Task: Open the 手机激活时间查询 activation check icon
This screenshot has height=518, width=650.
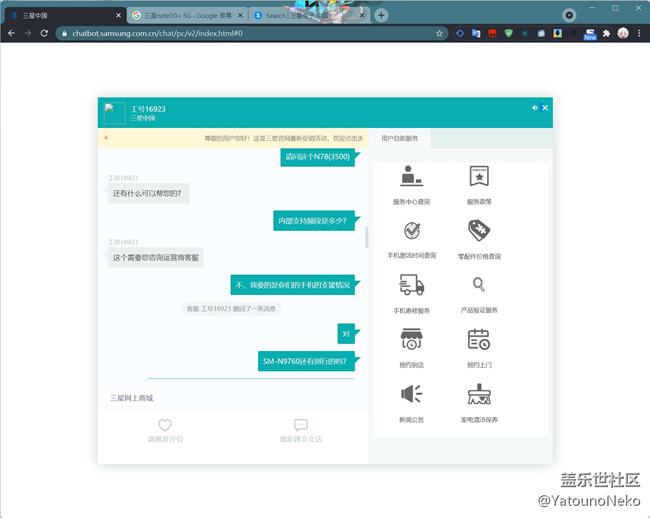Action: click(x=412, y=231)
